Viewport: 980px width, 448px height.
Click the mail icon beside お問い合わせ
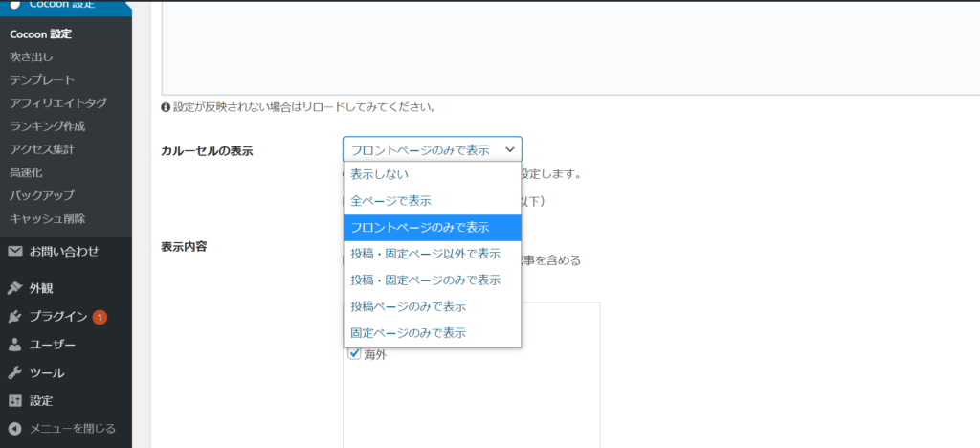pos(15,252)
